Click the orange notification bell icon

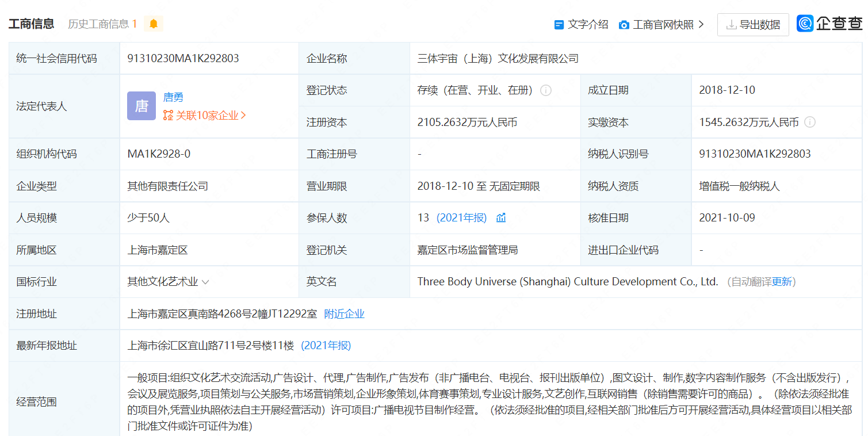coord(154,24)
